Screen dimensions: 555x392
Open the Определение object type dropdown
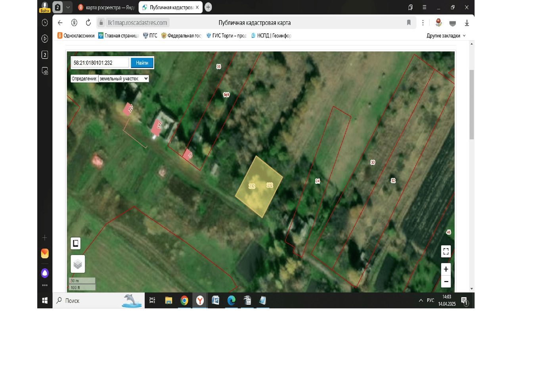pos(123,78)
